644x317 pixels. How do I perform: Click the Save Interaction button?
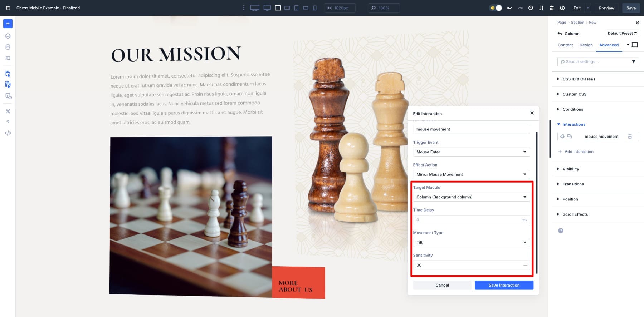tap(504, 285)
